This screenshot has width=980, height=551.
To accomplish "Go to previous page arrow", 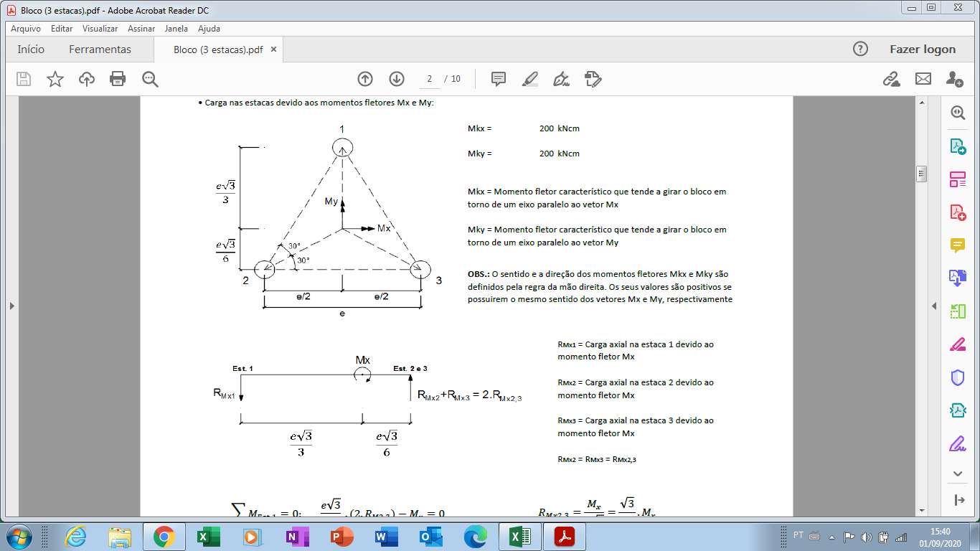I will pos(365,79).
